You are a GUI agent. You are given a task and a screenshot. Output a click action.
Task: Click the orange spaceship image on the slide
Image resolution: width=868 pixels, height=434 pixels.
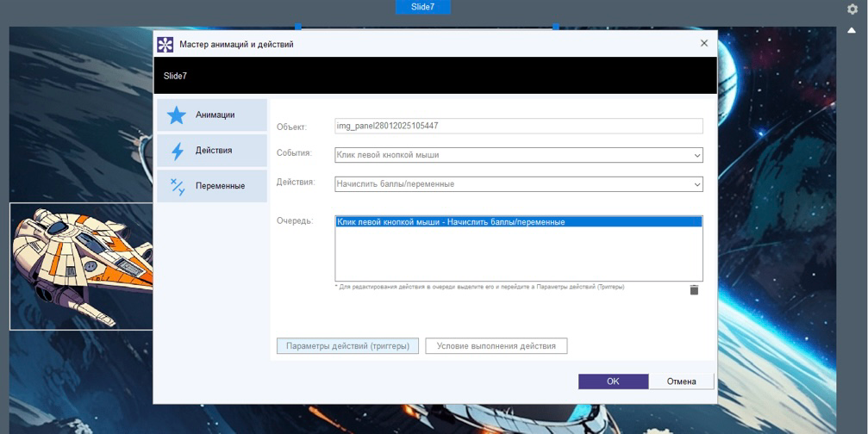pos(80,265)
